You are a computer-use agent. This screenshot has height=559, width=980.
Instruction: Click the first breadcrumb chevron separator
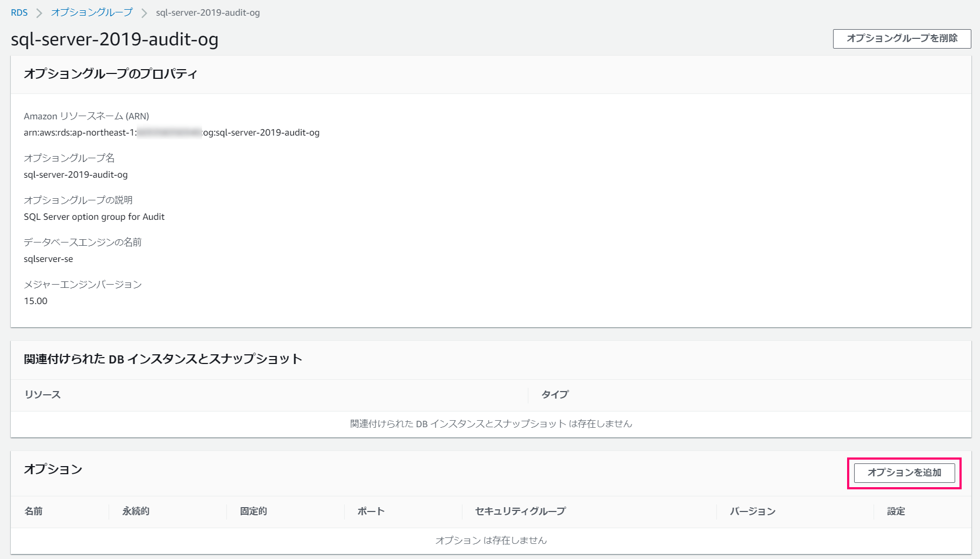(38, 12)
